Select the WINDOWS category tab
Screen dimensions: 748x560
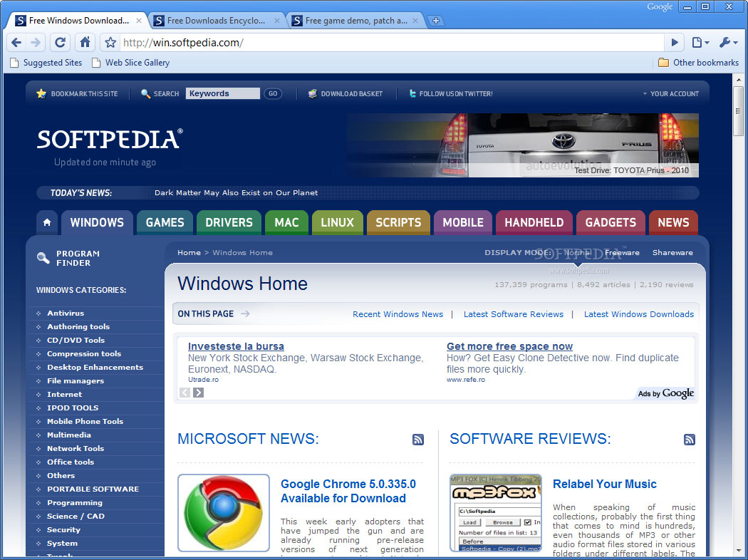click(x=97, y=222)
